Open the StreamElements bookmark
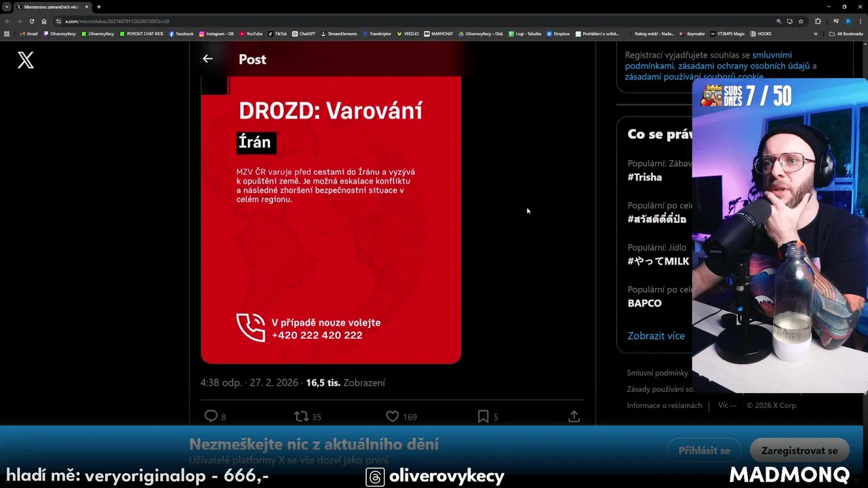 pos(338,33)
